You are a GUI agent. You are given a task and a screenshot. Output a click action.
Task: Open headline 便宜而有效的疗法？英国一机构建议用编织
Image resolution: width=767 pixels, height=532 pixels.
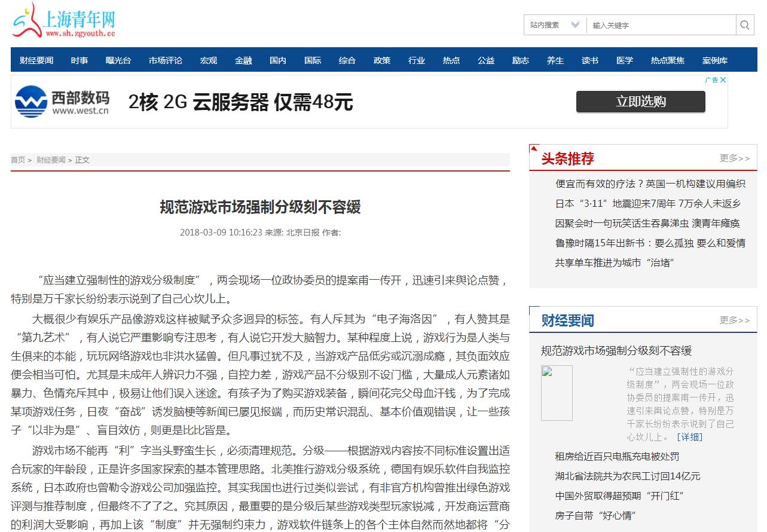(x=650, y=184)
